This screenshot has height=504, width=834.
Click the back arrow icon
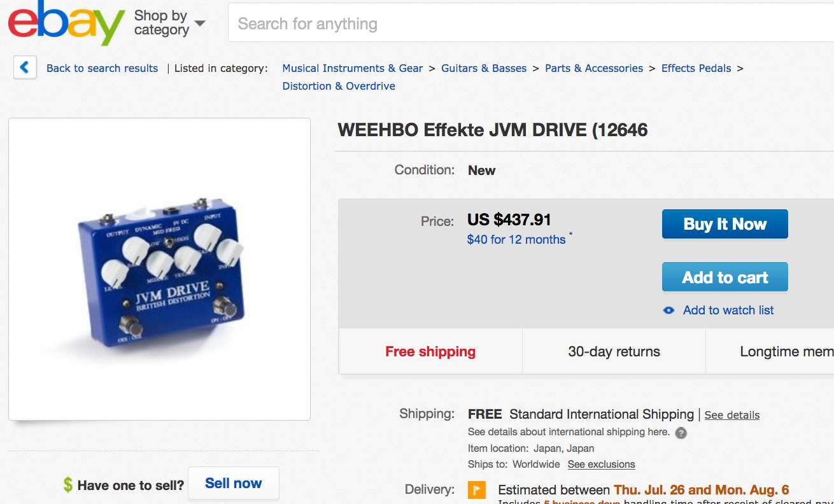coord(24,67)
